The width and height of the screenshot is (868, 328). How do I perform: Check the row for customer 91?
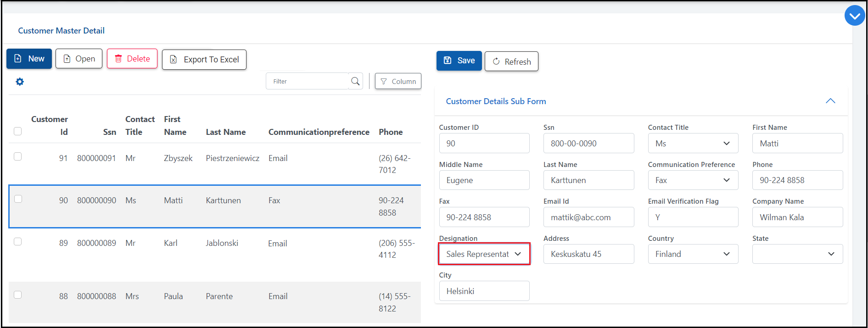point(18,157)
